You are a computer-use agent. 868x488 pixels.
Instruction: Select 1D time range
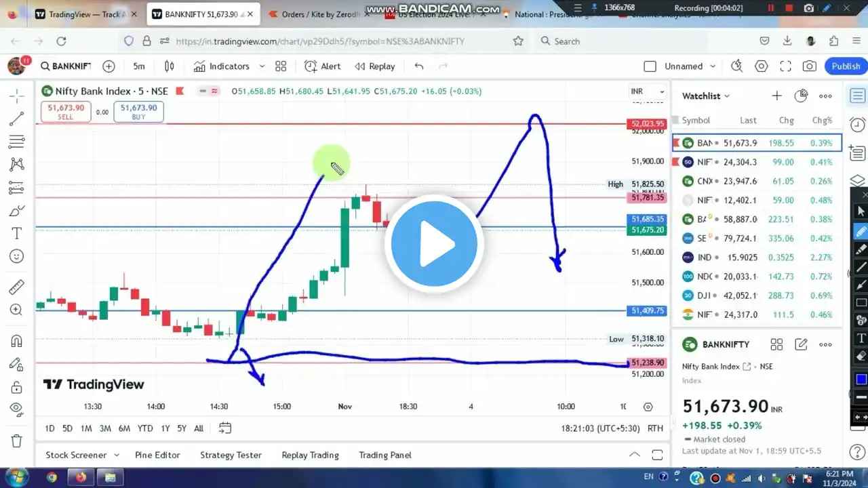coord(50,428)
